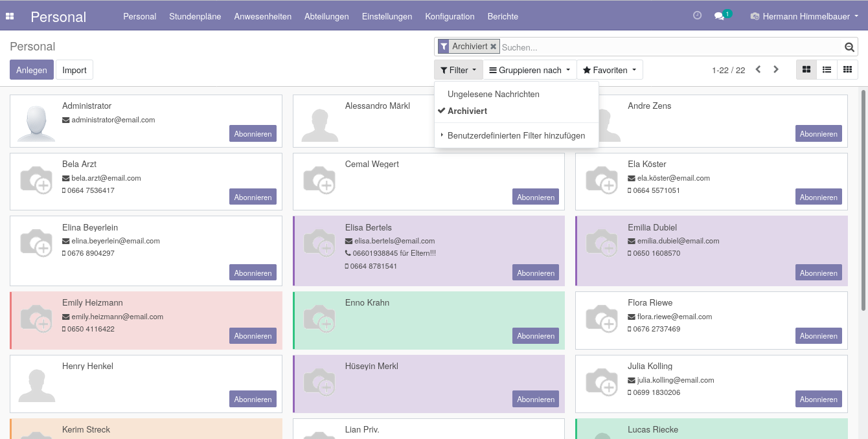Click Abonnieren on Andre Zens card
Image resolution: width=868 pixels, height=439 pixels.
pos(819,134)
